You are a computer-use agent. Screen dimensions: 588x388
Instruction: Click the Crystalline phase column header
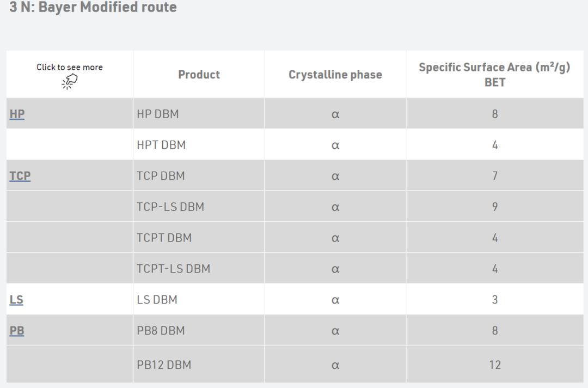click(335, 75)
